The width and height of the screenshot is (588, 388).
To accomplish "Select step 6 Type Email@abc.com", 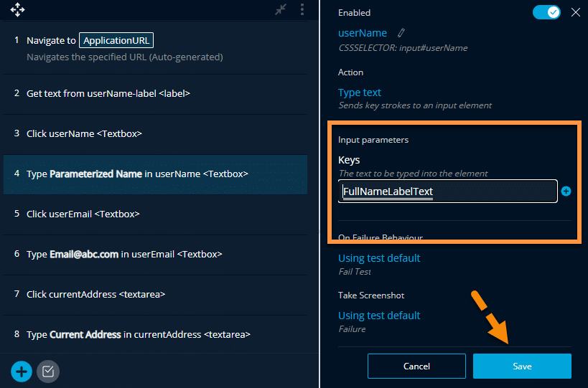I will [155, 255].
